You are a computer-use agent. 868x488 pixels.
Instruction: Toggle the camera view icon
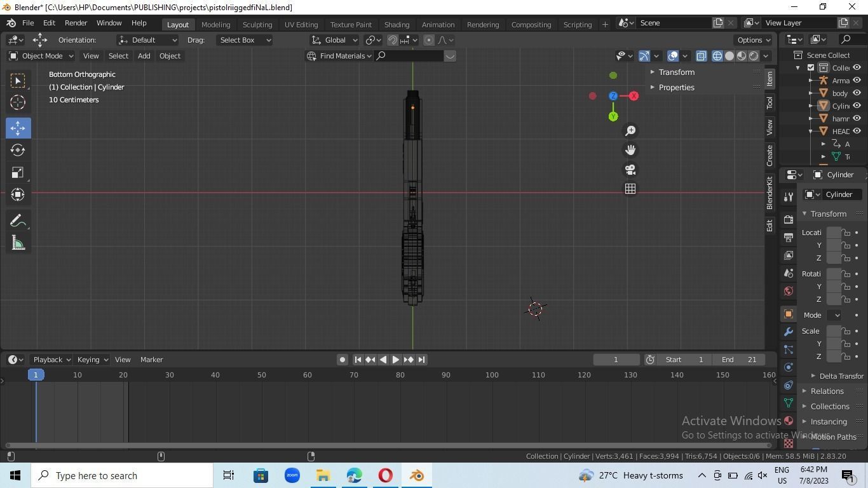[x=630, y=170]
